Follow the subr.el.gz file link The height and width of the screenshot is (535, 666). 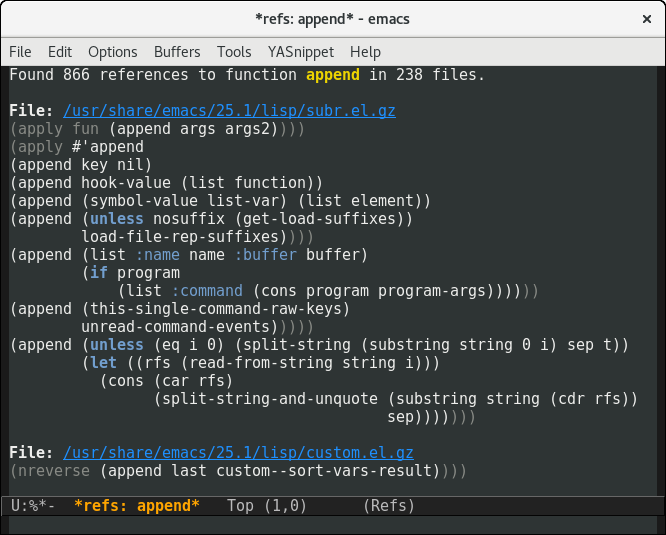tap(229, 111)
